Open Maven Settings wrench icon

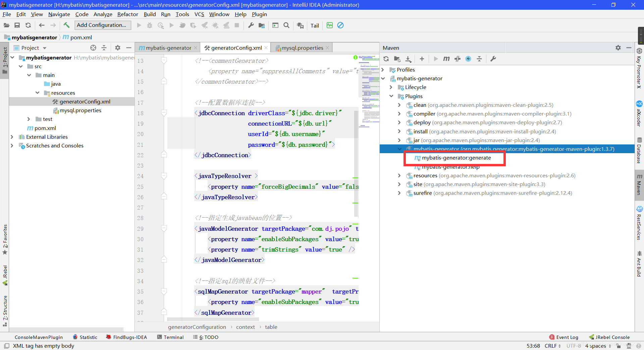[493, 59]
